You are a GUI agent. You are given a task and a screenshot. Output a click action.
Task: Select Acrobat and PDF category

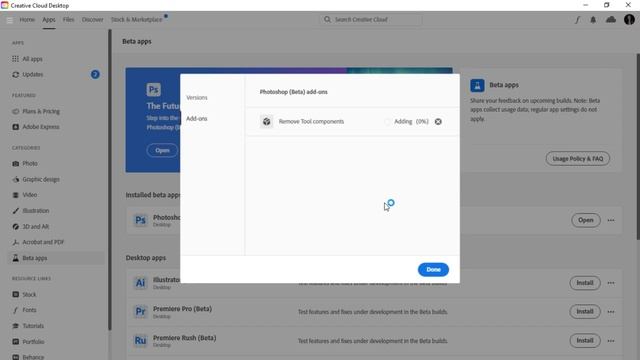click(43, 242)
